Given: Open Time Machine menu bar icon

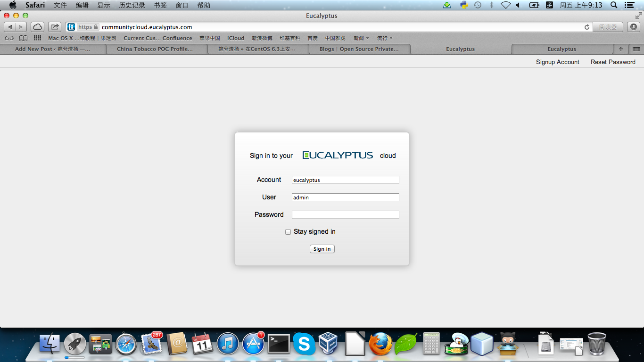Looking at the screenshot, I should (478, 5).
